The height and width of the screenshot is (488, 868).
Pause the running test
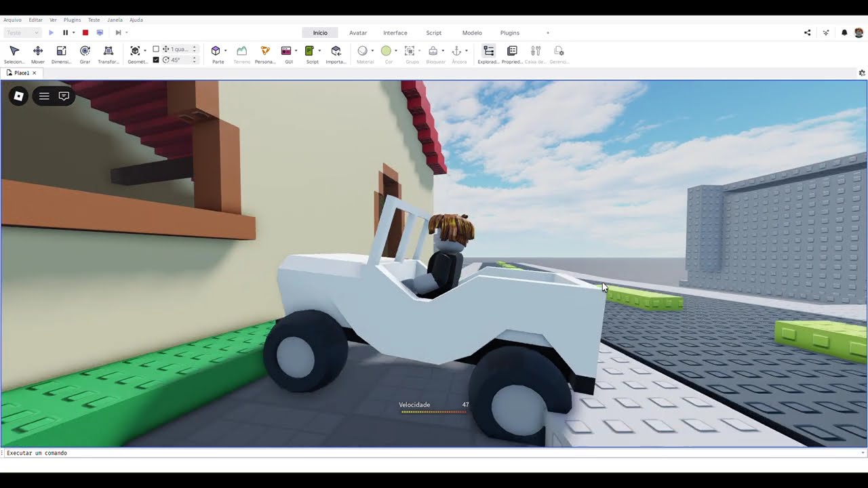pyautogui.click(x=65, y=33)
